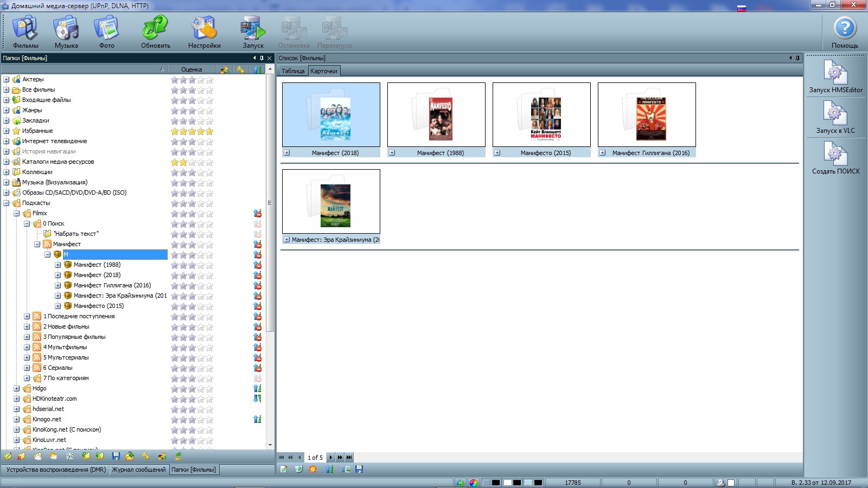Start the server with Запуск icon

tap(253, 31)
